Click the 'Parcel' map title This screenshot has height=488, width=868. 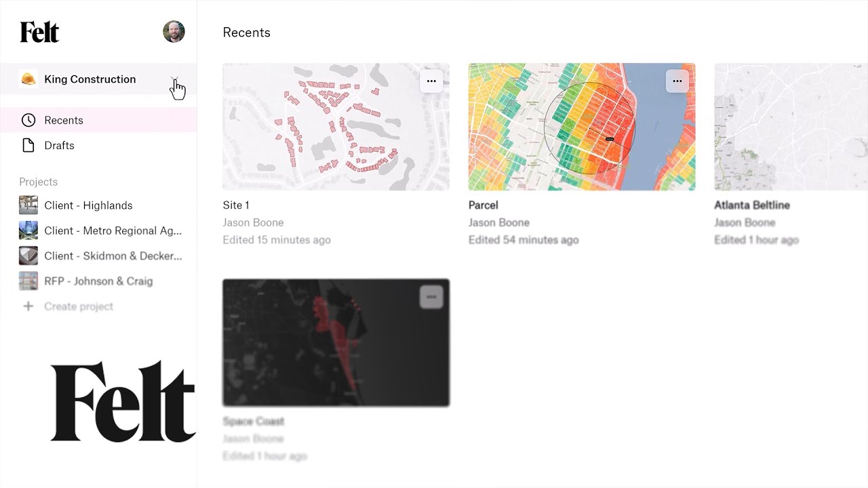[484, 205]
